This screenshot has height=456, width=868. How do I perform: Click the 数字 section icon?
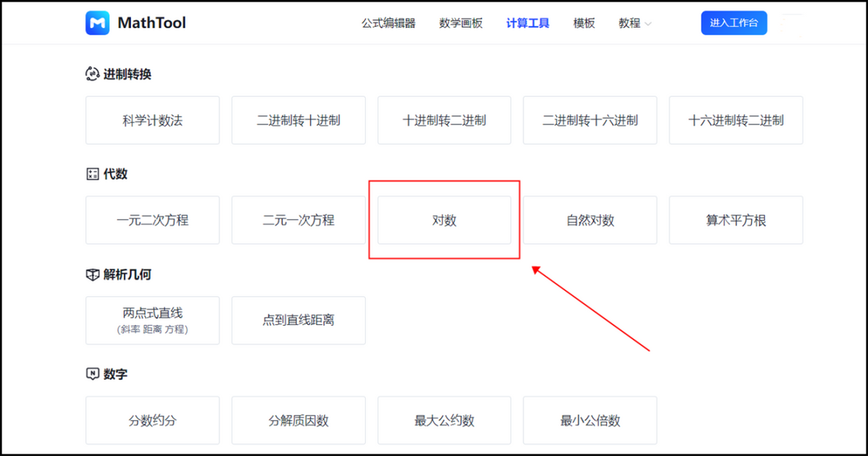coord(92,374)
